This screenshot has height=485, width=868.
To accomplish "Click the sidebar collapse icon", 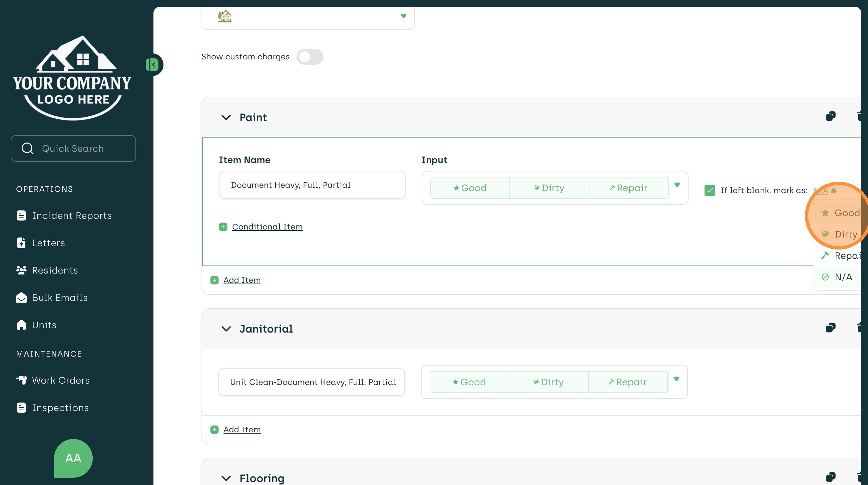I will (152, 64).
